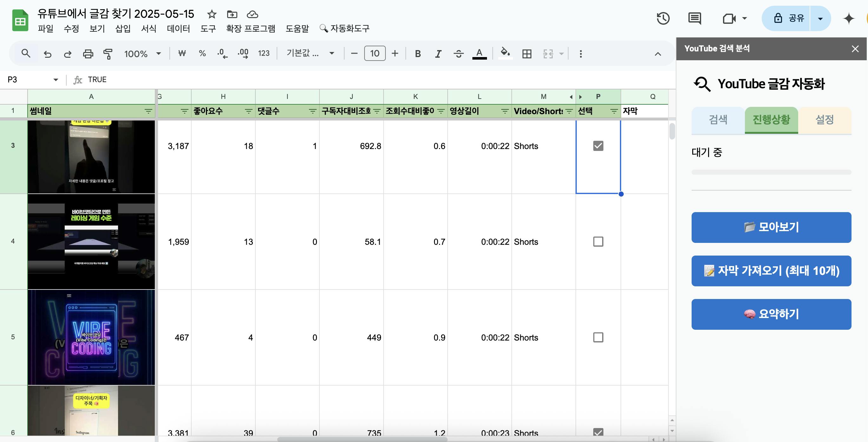Click the search magnifier in toolbar
The width and height of the screenshot is (868, 442).
(x=26, y=53)
